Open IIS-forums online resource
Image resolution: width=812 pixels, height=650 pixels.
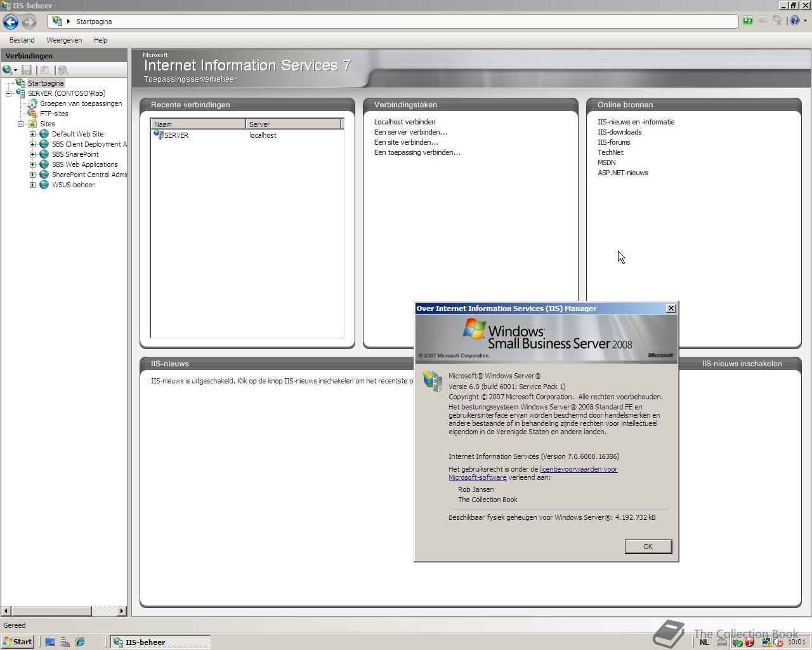pos(613,142)
